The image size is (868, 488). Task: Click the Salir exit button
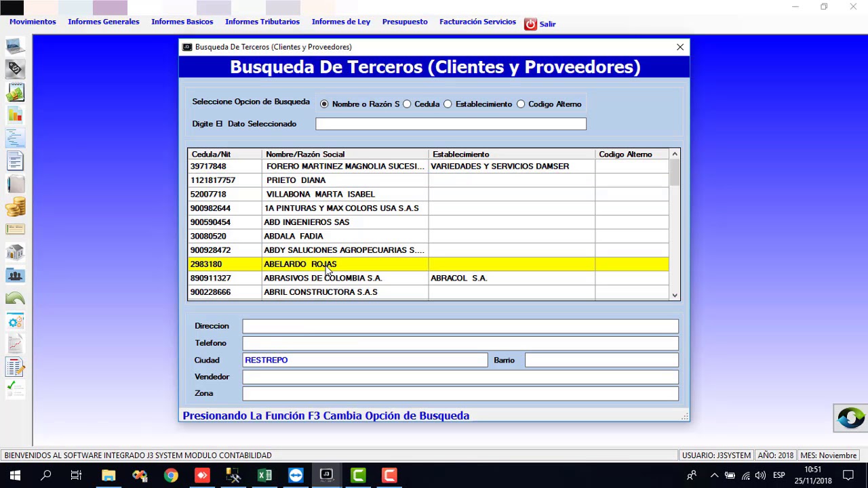[547, 24]
